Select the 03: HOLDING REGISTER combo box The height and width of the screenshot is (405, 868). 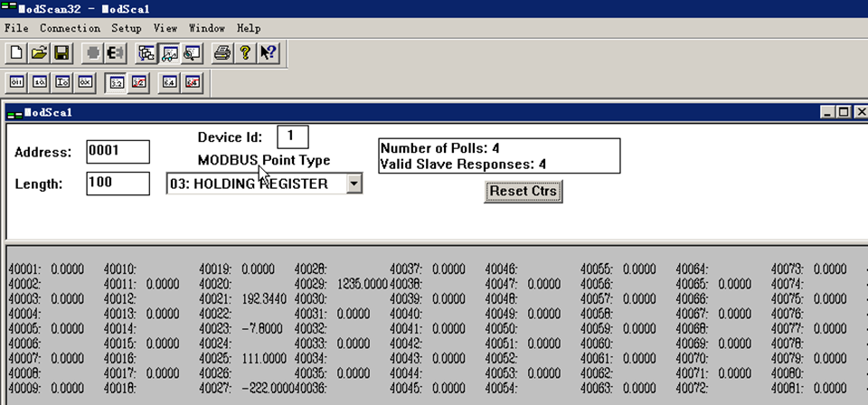click(265, 184)
